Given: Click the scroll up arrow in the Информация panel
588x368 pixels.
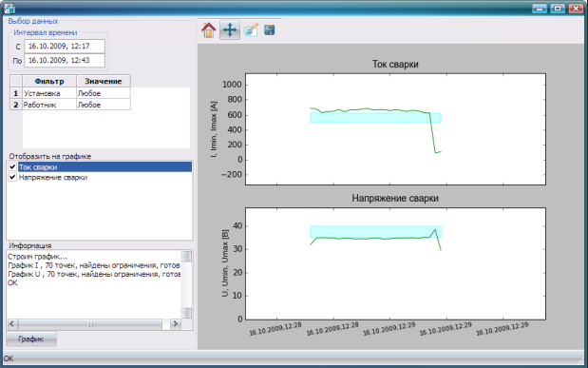Looking at the screenshot, I should click(x=186, y=257).
